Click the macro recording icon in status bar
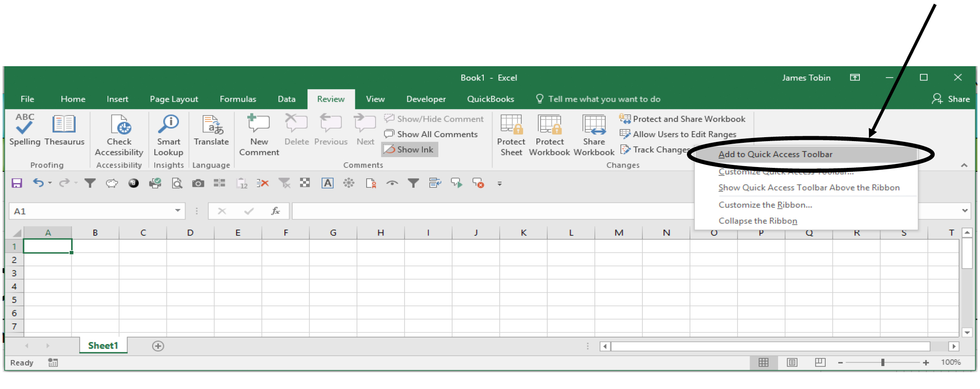980x389 pixels. [x=53, y=363]
